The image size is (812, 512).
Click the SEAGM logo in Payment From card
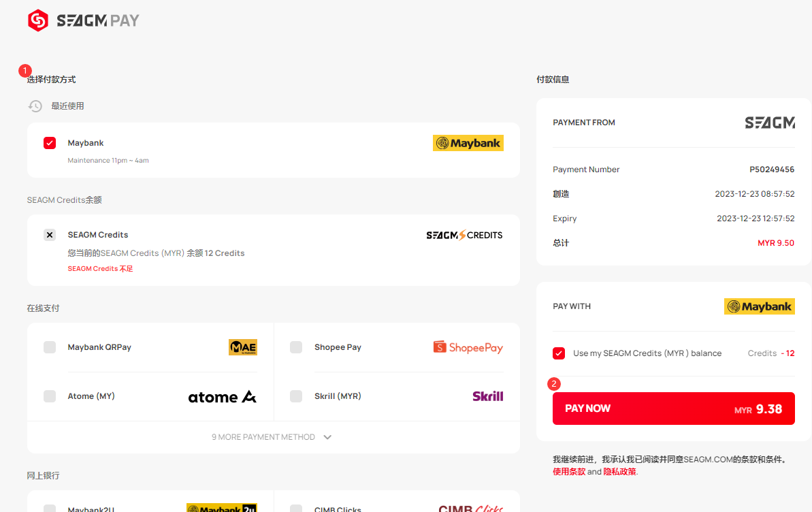click(x=770, y=123)
